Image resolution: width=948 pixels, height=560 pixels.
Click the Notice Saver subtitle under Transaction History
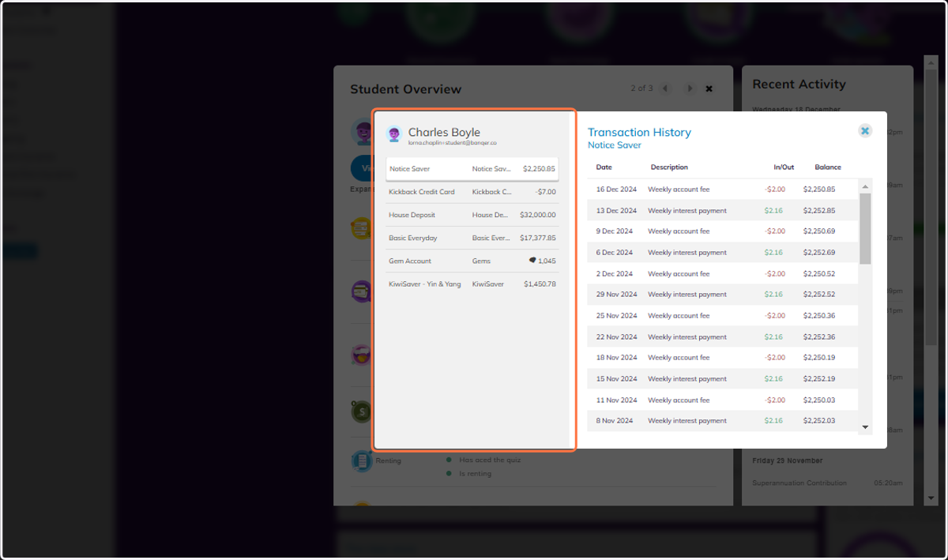pos(615,145)
